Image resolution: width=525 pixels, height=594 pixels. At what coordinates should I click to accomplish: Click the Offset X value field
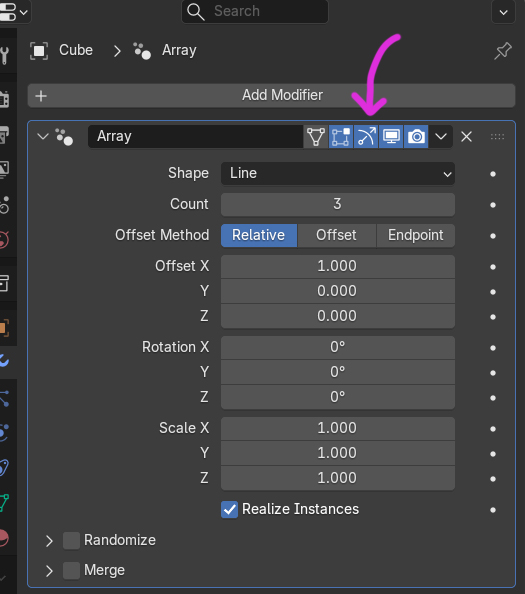(338, 266)
